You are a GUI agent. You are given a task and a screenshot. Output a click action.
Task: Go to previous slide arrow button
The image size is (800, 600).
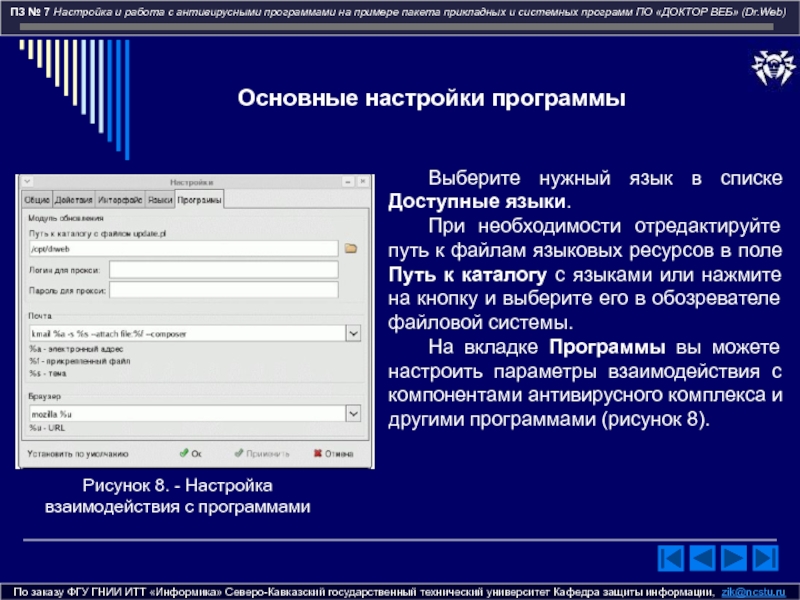[702, 558]
